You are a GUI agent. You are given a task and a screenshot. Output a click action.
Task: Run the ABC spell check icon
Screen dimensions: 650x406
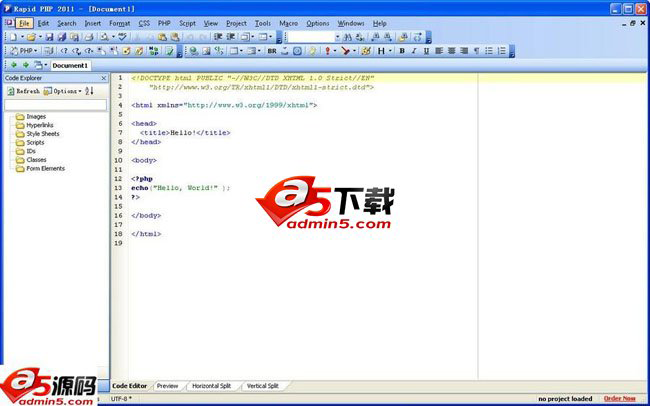coord(122,37)
